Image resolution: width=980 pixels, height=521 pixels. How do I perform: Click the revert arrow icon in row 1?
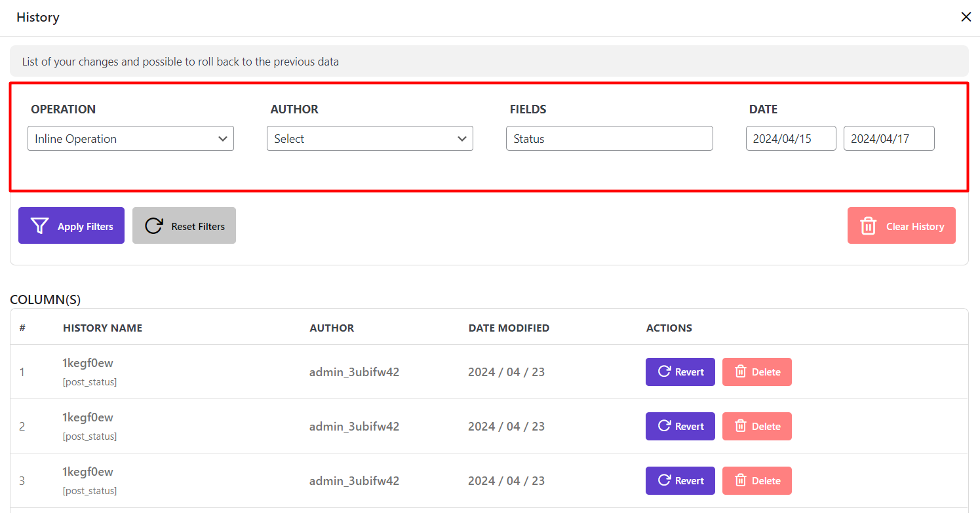tap(663, 372)
